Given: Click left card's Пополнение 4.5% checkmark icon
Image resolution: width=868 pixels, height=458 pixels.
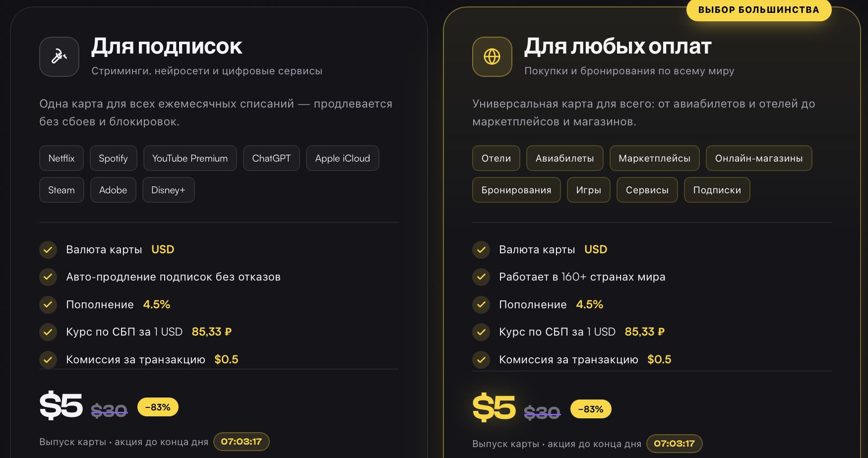Looking at the screenshot, I should pos(48,304).
